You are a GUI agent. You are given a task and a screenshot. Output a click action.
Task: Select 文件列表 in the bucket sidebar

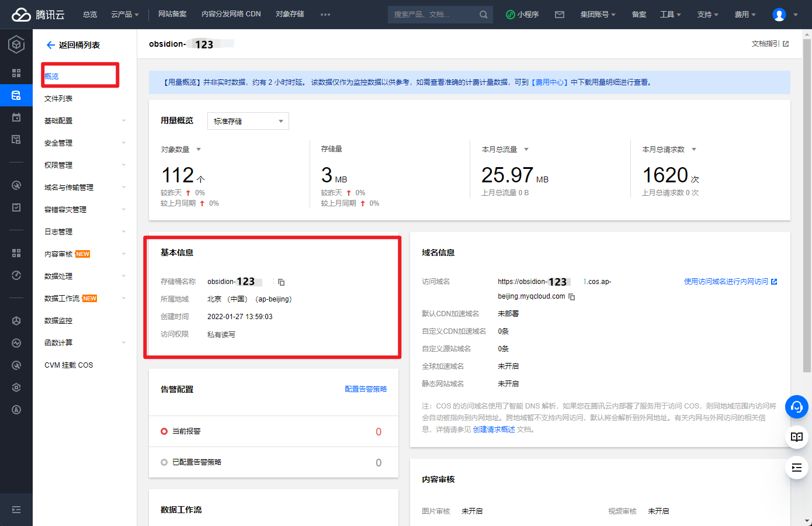click(58, 99)
